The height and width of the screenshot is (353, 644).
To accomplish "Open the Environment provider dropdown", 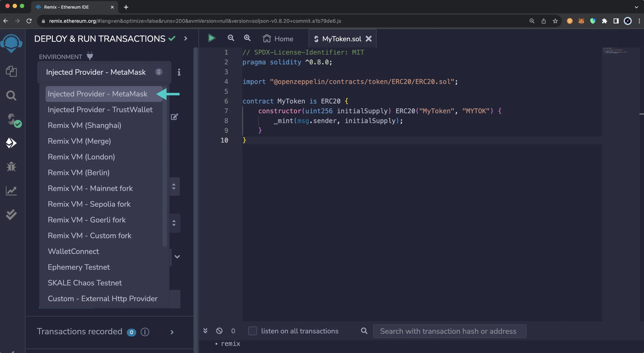I will 104,72.
